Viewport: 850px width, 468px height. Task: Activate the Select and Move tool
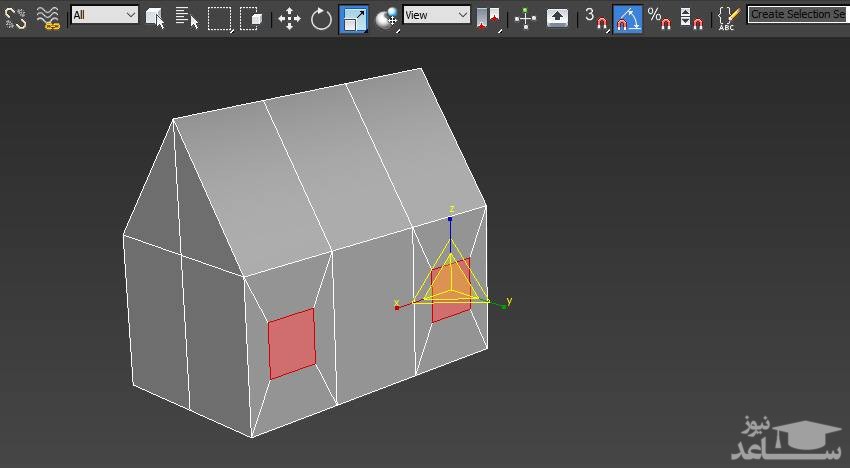pos(289,18)
